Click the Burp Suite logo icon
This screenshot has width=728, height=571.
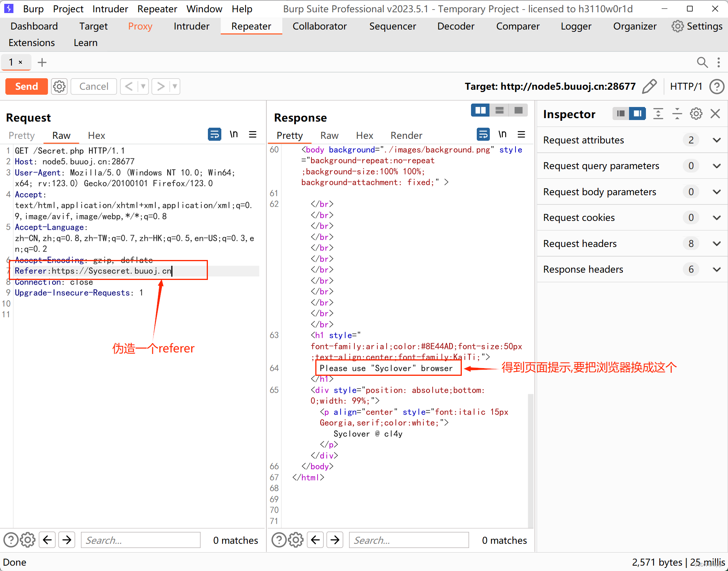9,8
